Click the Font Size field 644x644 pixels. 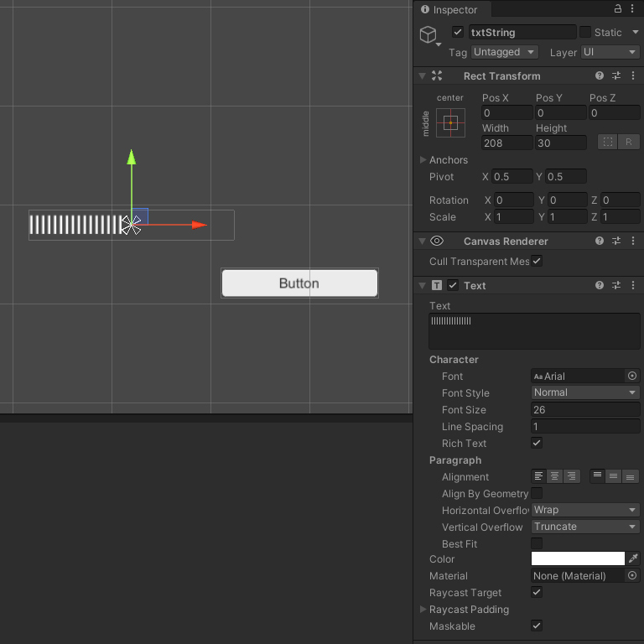tap(585, 409)
